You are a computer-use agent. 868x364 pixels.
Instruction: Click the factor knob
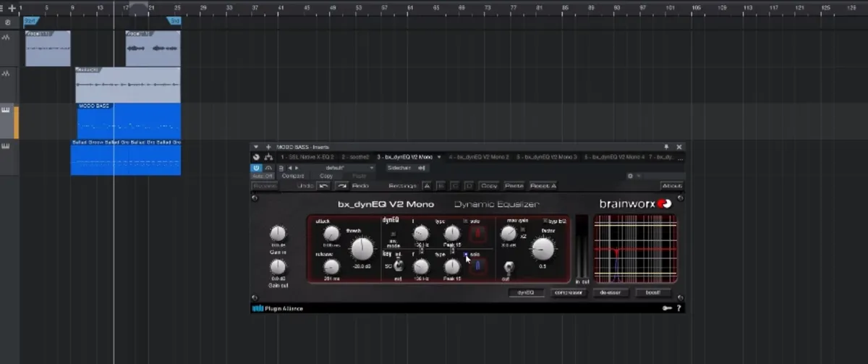click(542, 250)
